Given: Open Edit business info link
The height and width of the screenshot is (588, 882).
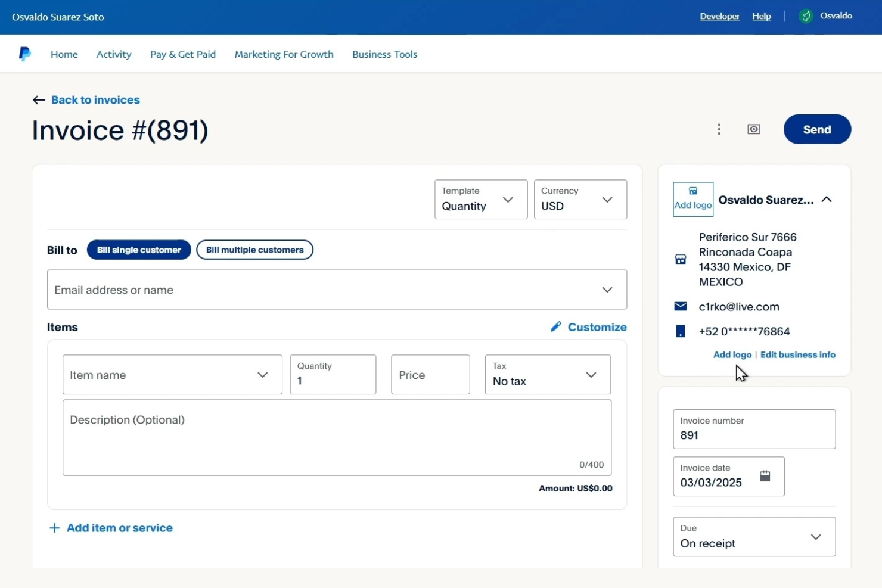Looking at the screenshot, I should click(798, 354).
